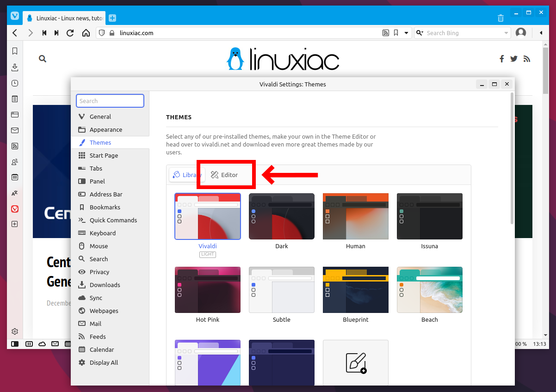Image resolution: width=556 pixels, height=392 pixels.
Task: Click the mail envelope in status bar
Action: pos(55,344)
